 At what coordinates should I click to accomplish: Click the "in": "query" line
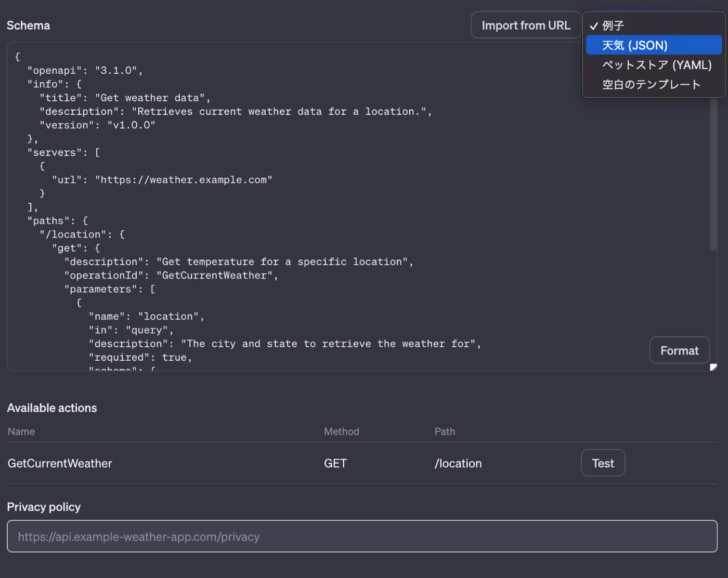131,330
